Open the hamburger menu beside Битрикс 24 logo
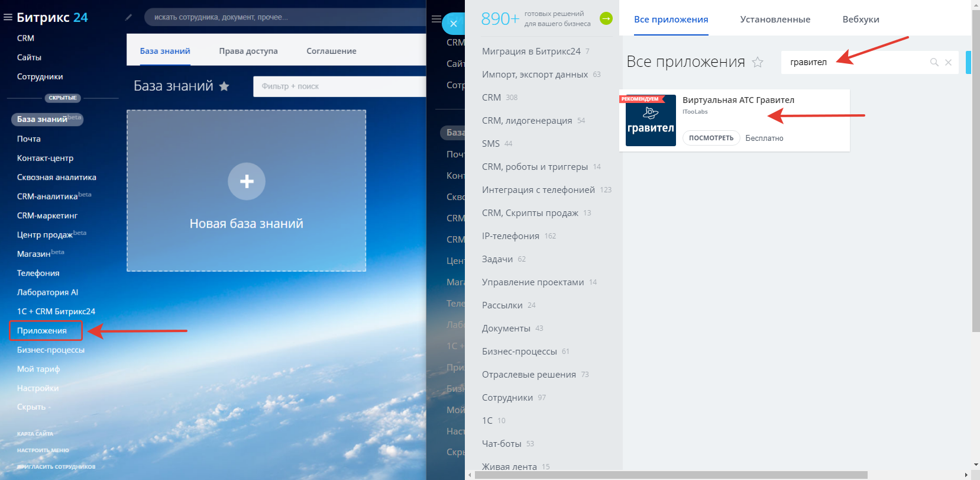The image size is (980, 480). pos(8,18)
